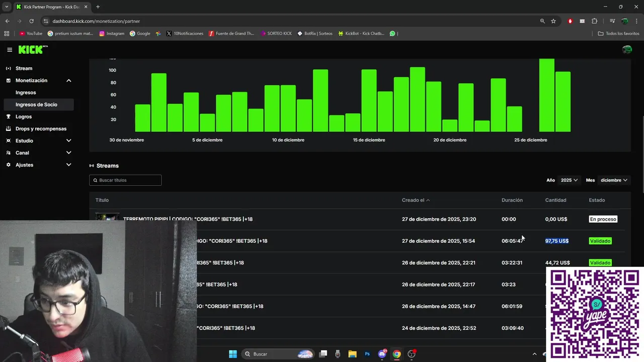This screenshot has width=644, height=362.
Task: Open a new browser tab
Action: coord(98,7)
